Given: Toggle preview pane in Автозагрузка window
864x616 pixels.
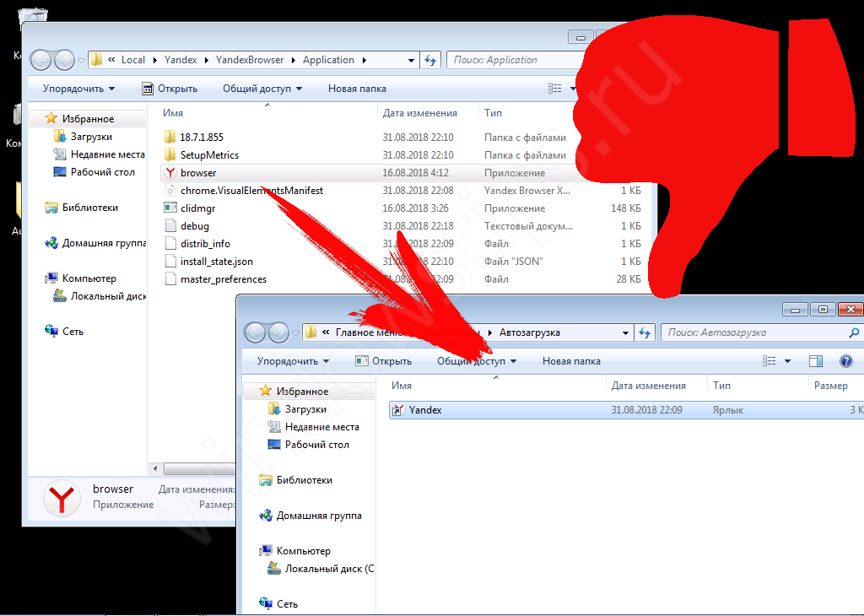Looking at the screenshot, I should [816, 361].
